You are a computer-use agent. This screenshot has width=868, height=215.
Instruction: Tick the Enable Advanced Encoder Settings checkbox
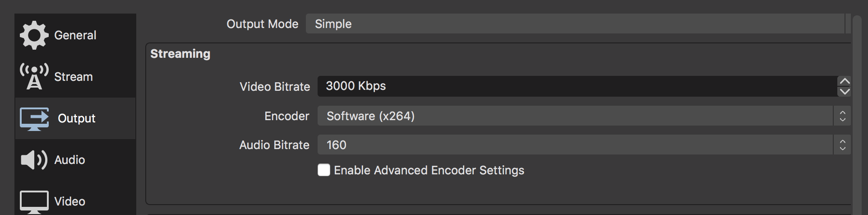[x=324, y=170]
